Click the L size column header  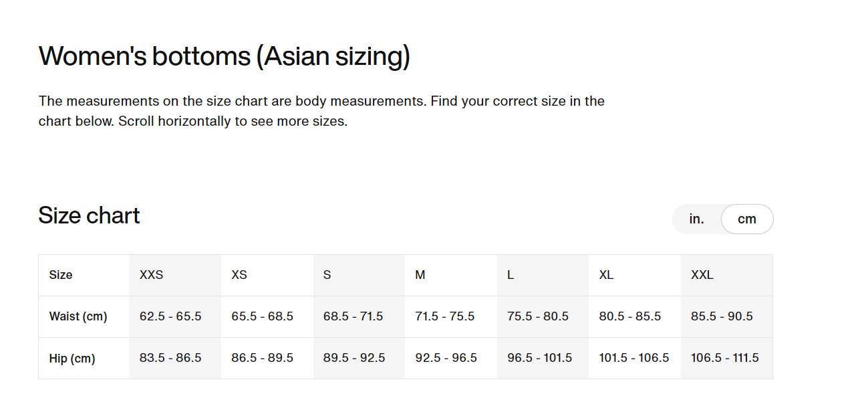(x=511, y=275)
